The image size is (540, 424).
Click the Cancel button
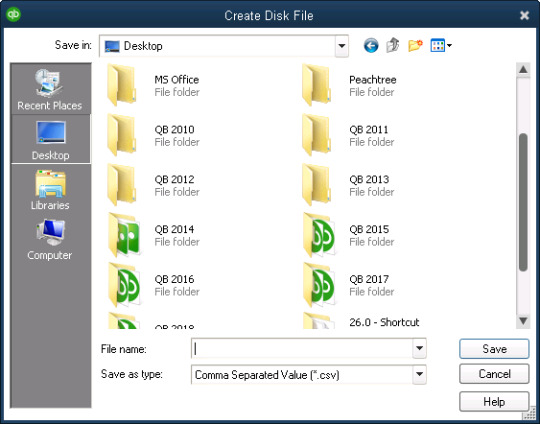point(494,374)
